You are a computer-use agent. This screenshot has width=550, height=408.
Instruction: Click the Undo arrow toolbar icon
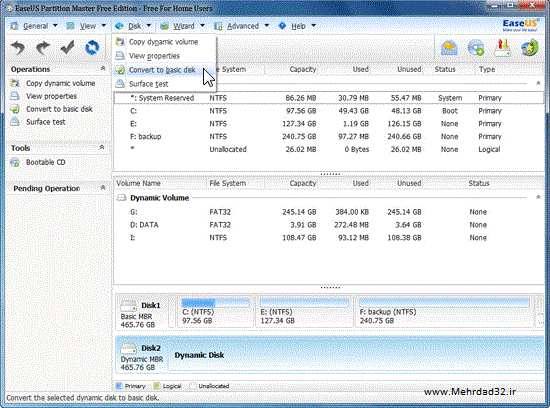[18, 48]
